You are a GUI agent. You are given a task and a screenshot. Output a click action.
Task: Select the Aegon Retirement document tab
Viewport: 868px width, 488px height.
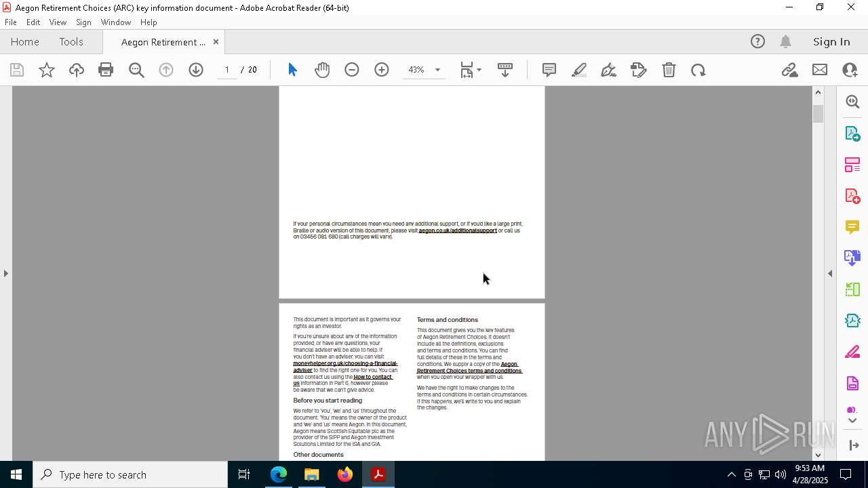pyautogui.click(x=163, y=42)
